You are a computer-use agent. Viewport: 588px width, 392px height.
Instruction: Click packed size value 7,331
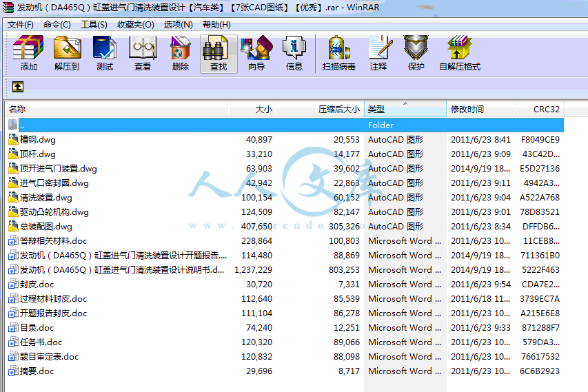click(349, 284)
